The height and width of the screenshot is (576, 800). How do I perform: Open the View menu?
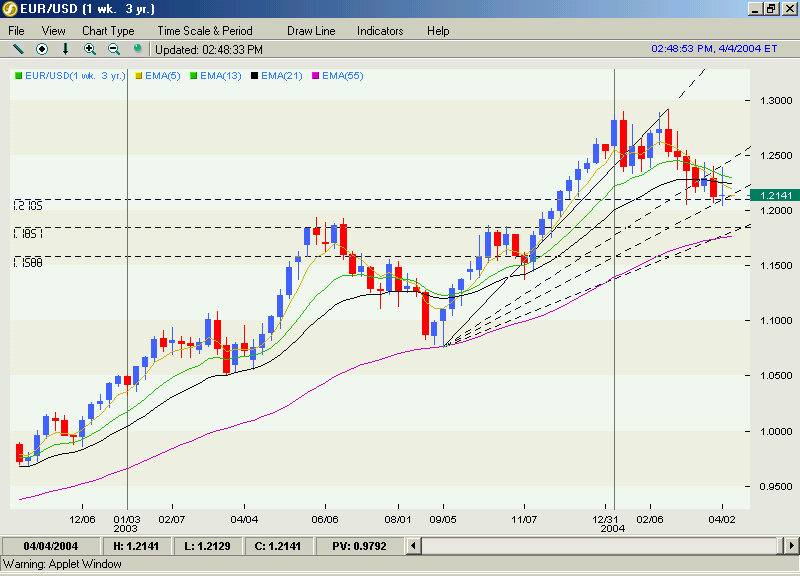[54, 31]
